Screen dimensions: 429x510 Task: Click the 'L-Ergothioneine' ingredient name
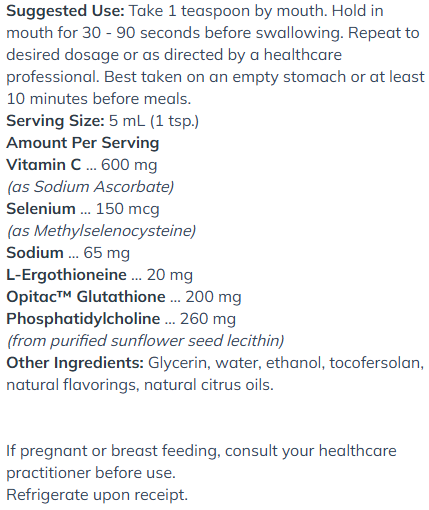pyautogui.click(x=67, y=275)
